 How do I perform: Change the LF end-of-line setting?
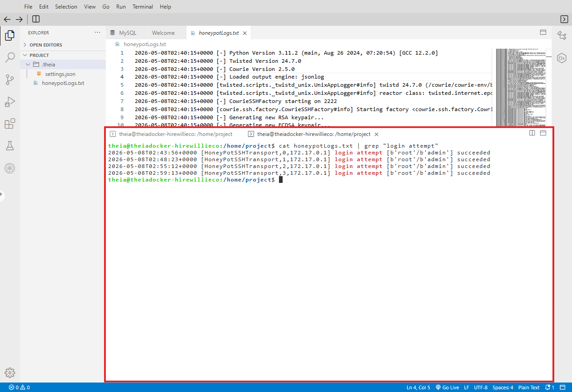(467, 387)
